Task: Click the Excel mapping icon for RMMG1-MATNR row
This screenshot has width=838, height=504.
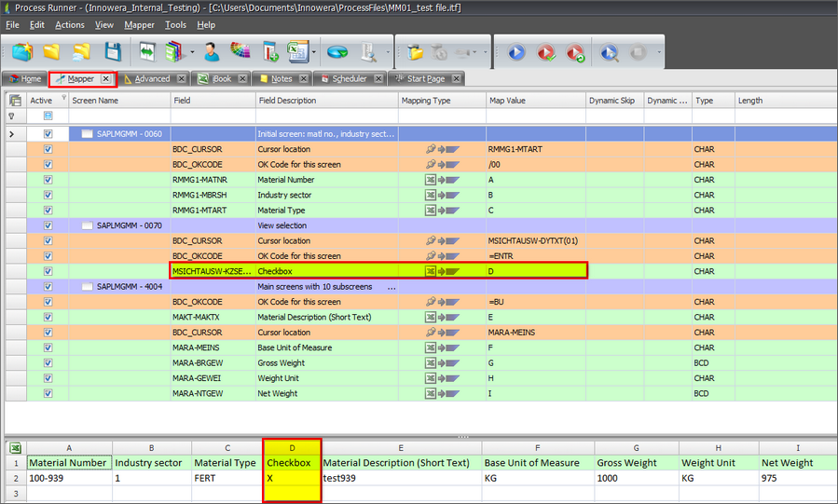Action: [x=431, y=180]
